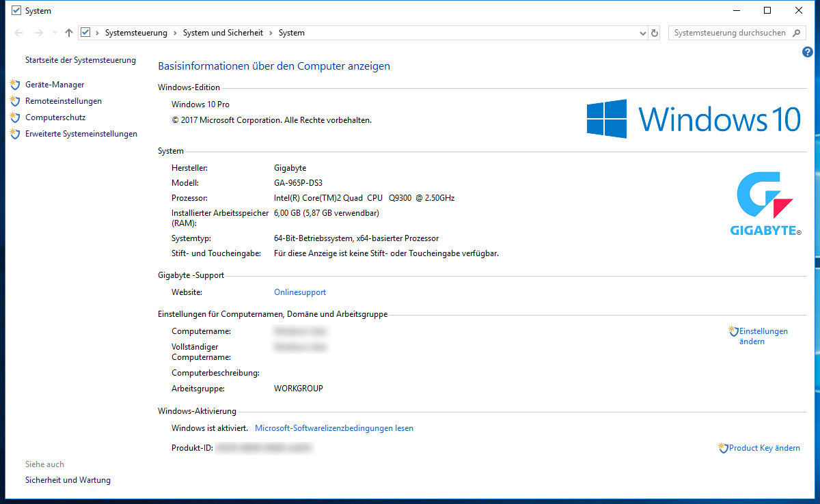Image resolution: width=820 pixels, height=504 pixels.
Task: Open Startseite der Systemsteuerung
Action: 81,60
